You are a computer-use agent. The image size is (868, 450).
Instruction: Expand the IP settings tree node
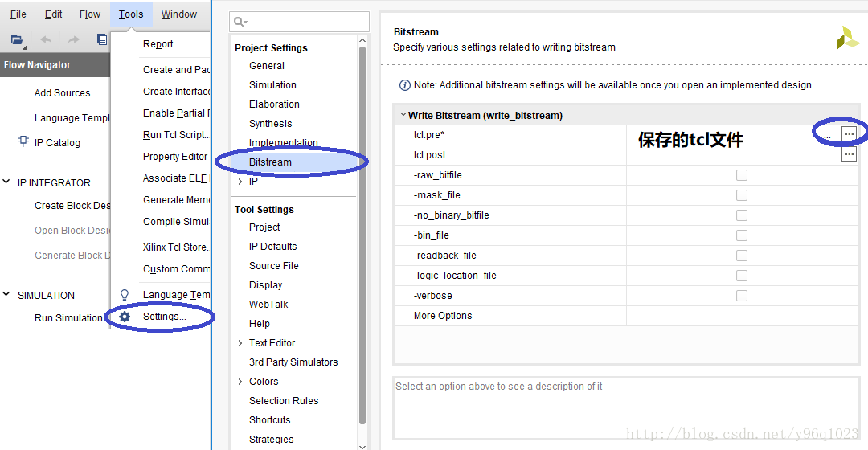click(240, 182)
